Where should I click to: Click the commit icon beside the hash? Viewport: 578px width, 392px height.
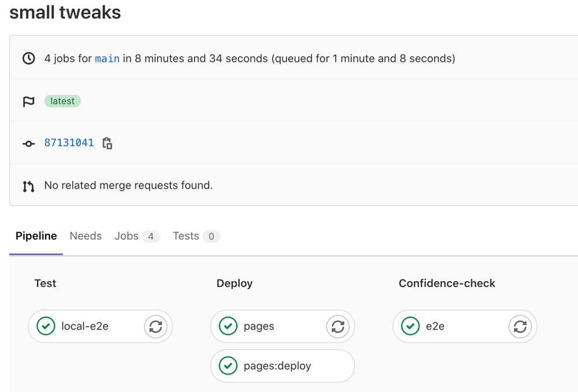pos(28,143)
